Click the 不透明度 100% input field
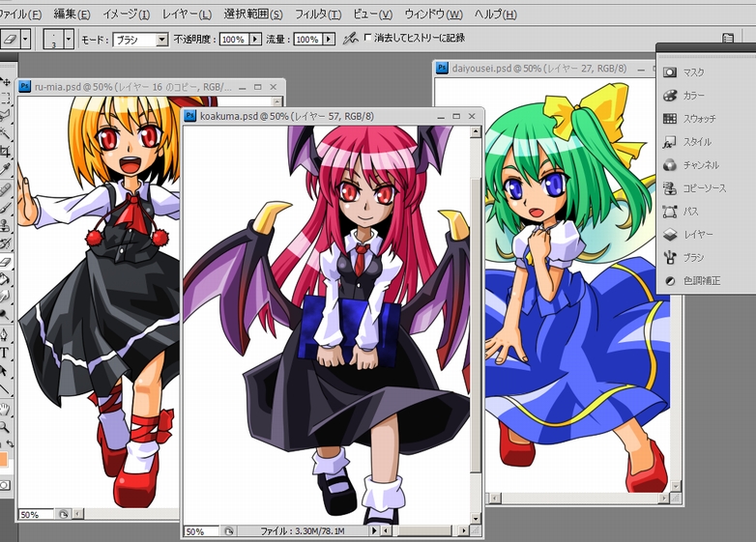 [x=234, y=39]
